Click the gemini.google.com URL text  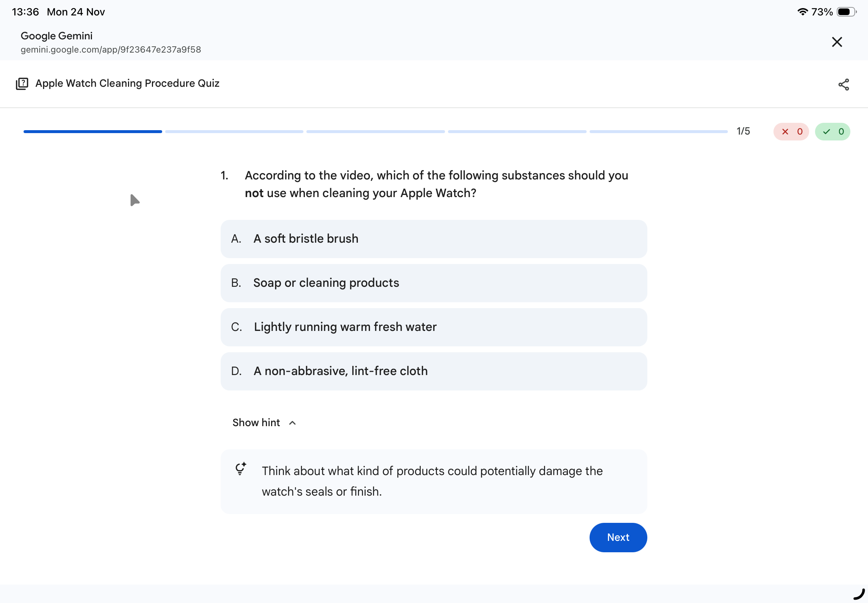110,49
